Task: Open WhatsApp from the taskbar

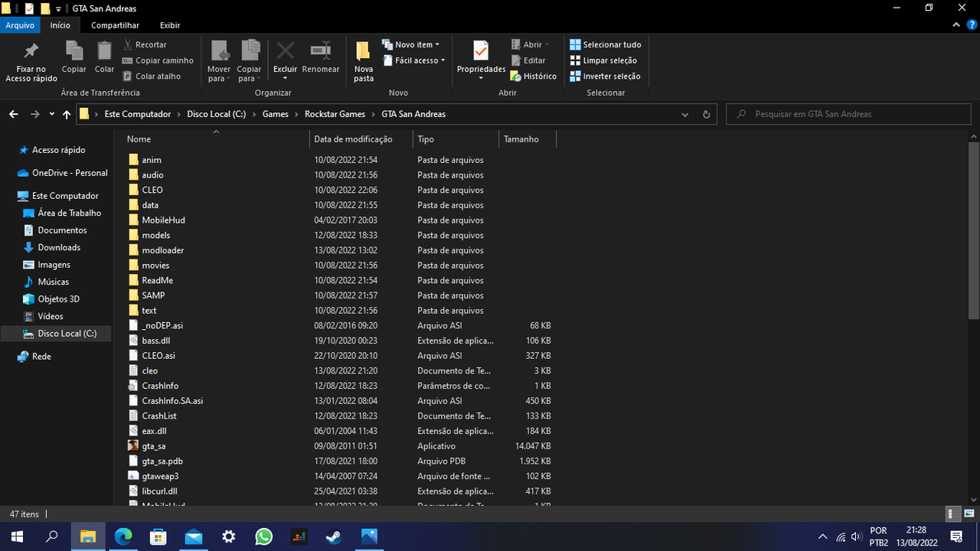Action: point(264,536)
